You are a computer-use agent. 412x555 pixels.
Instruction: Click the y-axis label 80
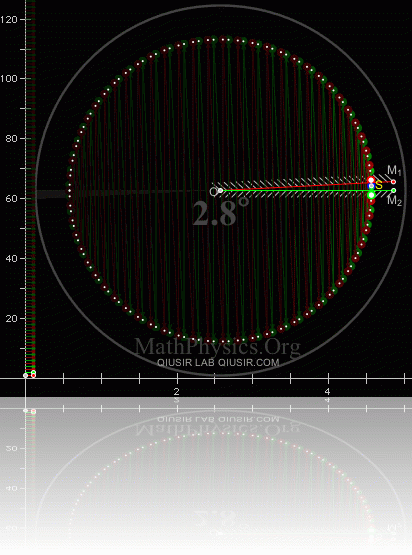pos(11,138)
